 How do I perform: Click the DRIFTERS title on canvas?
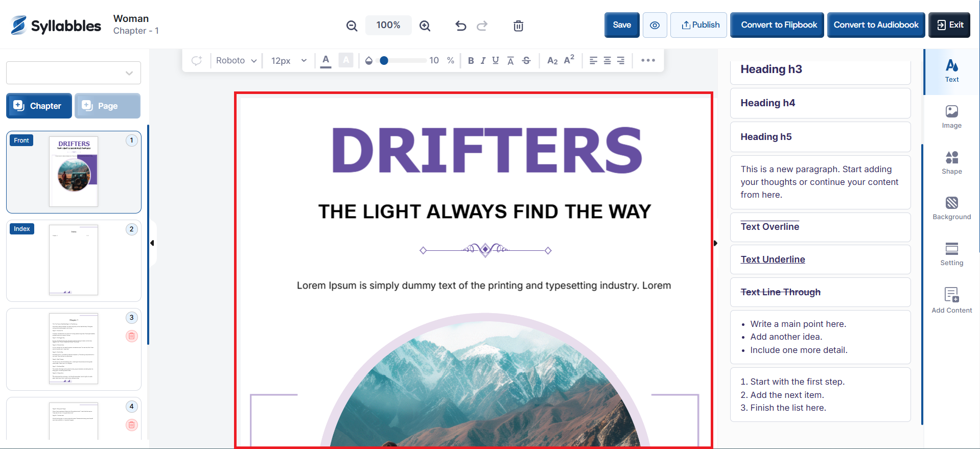click(486, 150)
